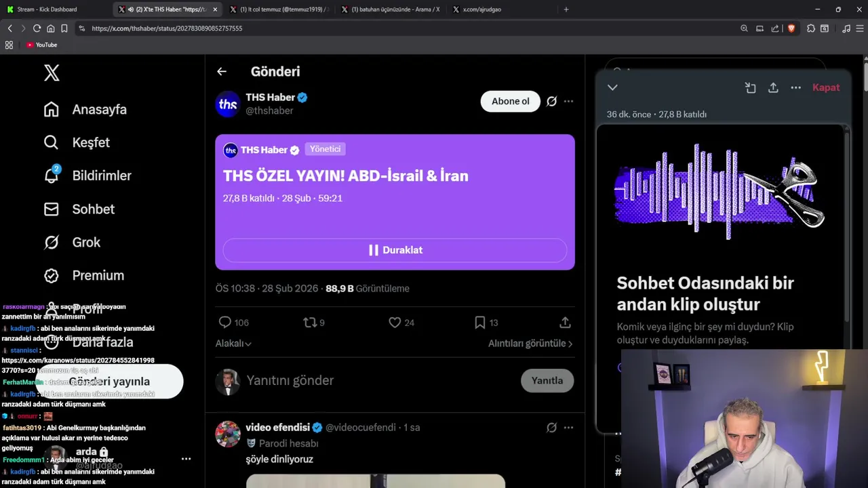Viewport: 868px width, 488px height.
Task: Click the 88,9 B Görüntüleme count
Action: coord(368,289)
